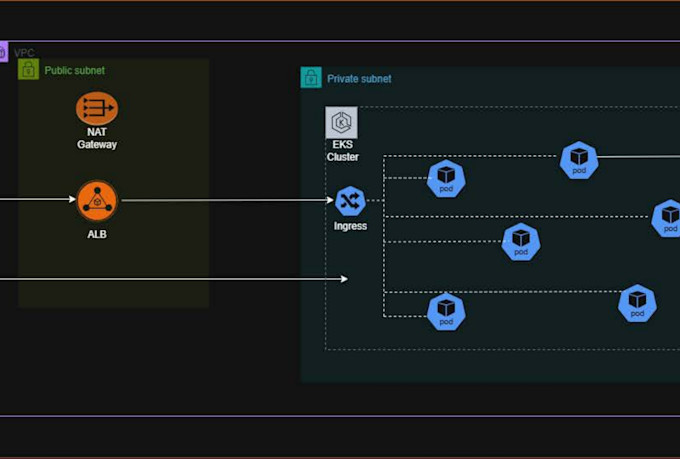Select the bottom-right pod icon
This screenshot has height=459, width=680.
pos(637,303)
